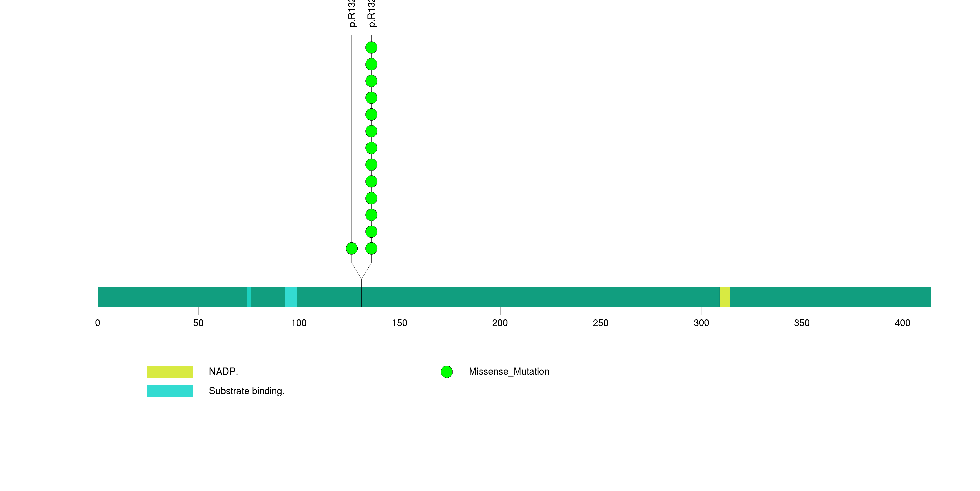980x491 pixels.
Task: Click the axis tick label 200
Action: 500,323
